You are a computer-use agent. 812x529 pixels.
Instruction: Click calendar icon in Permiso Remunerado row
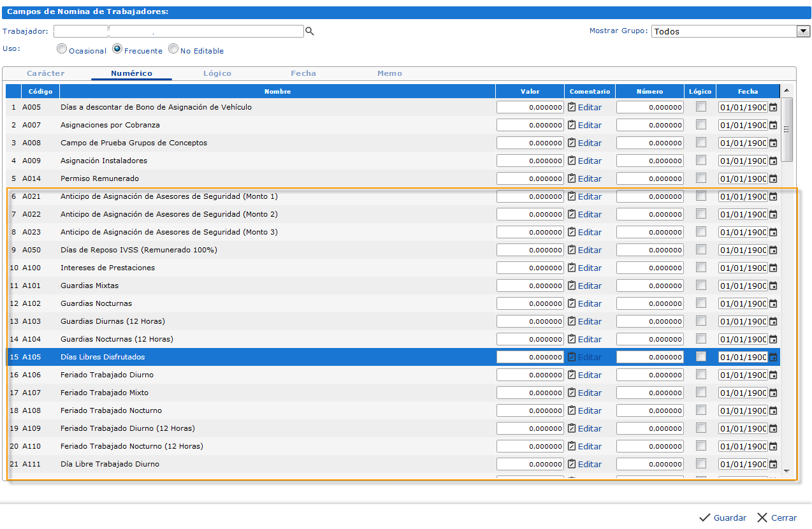pyautogui.click(x=773, y=179)
